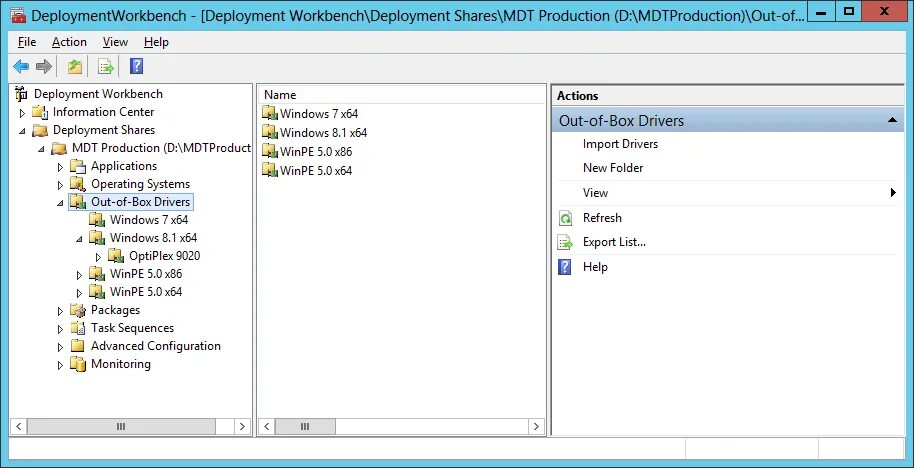
Task: Click the WinPE 5.0 x86 folder icon in list pane
Action: 269,152
